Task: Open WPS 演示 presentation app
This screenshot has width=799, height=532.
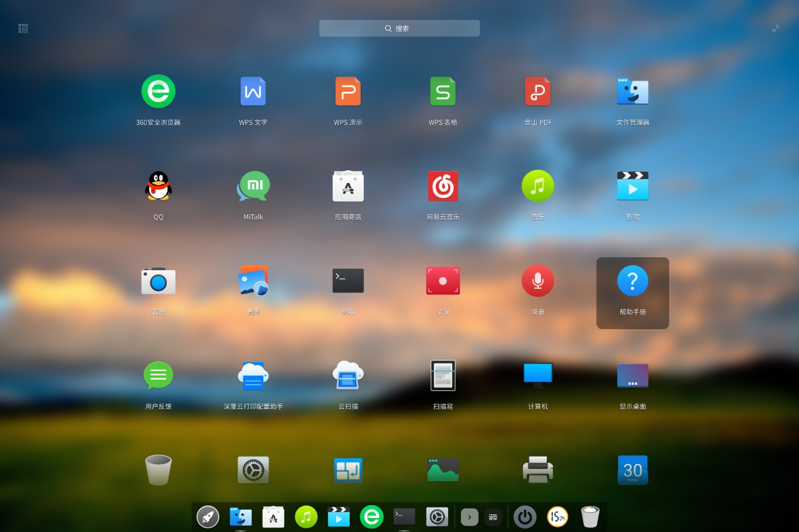Action: [348, 91]
